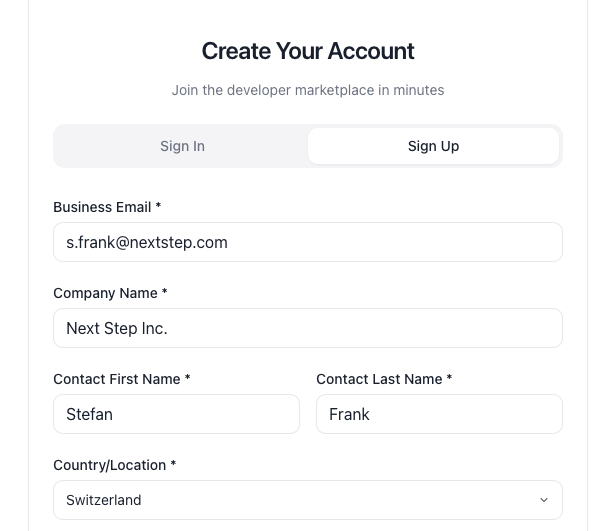Click the required asterisk beside Business Email

point(158,207)
